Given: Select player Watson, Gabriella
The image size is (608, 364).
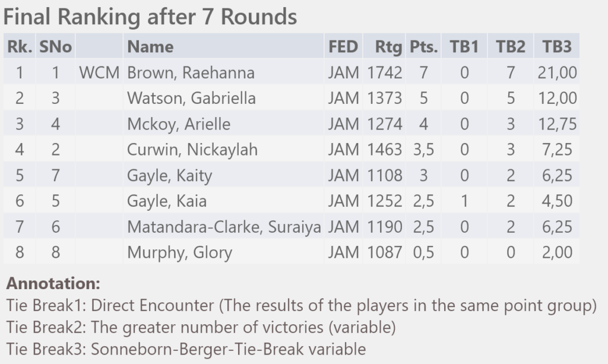Looking at the screenshot, I should point(191,98).
